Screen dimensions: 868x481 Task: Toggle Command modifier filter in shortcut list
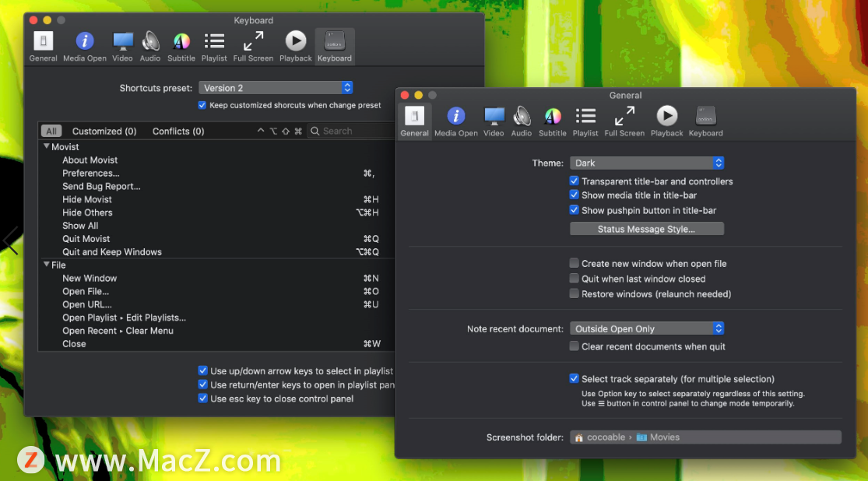pos(298,132)
